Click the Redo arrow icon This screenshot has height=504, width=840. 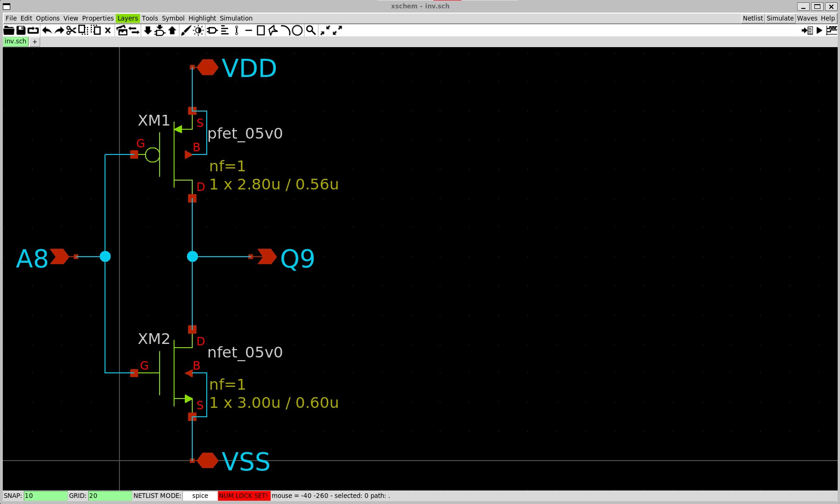click(59, 30)
